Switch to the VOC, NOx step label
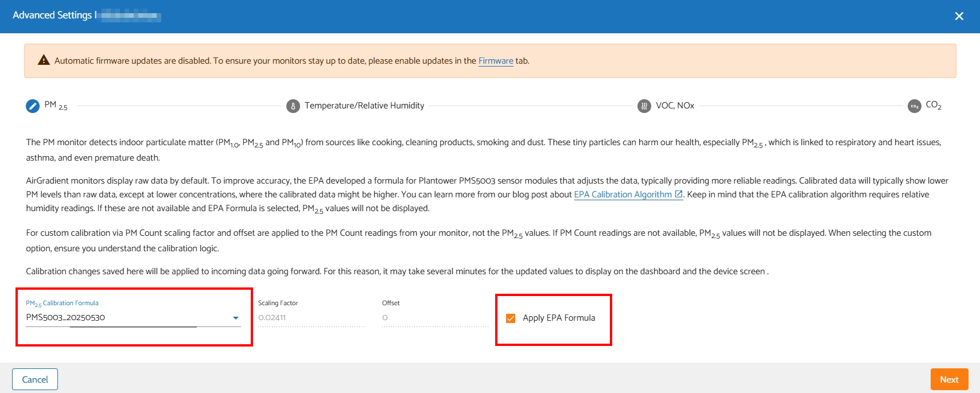Viewport: 980px width, 393px height. [675, 106]
